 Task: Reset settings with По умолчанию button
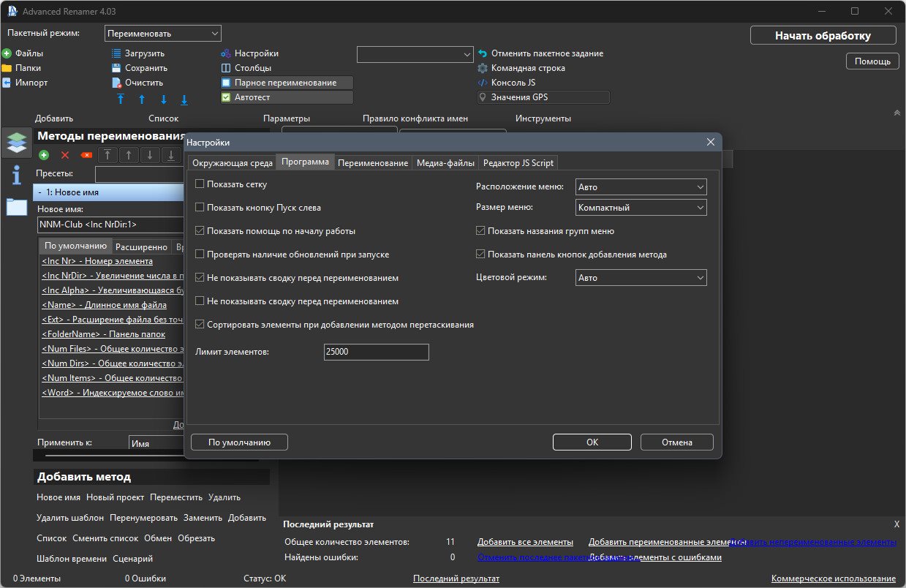pos(239,442)
